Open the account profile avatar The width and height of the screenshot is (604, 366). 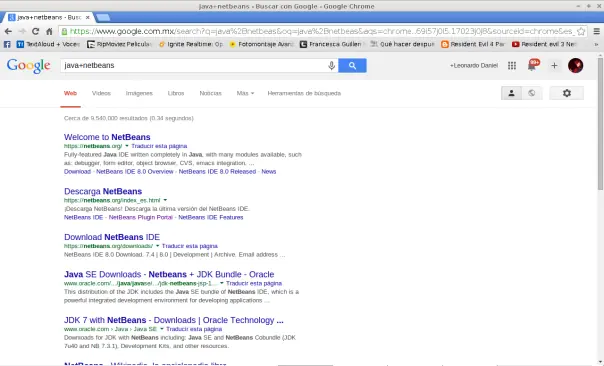pyautogui.click(x=575, y=65)
